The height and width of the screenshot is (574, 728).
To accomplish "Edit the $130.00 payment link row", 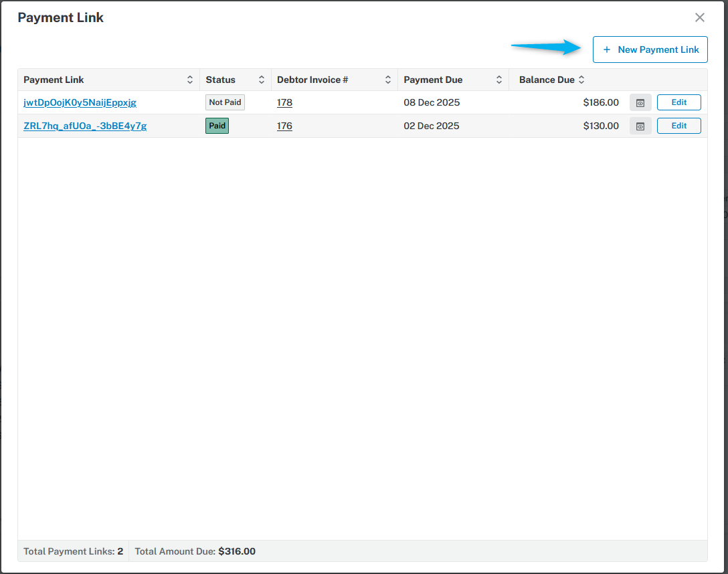I will click(678, 126).
